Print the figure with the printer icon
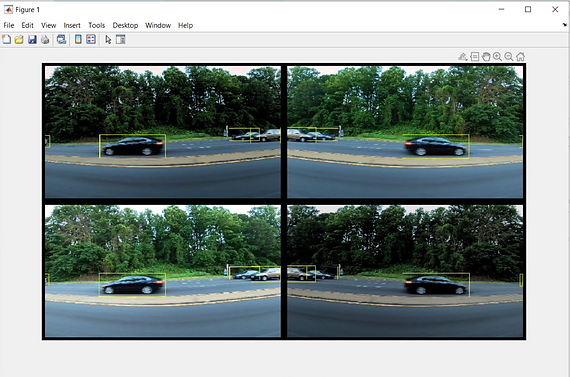The width and height of the screenshot is (570, 377). [x=45, y=39]
